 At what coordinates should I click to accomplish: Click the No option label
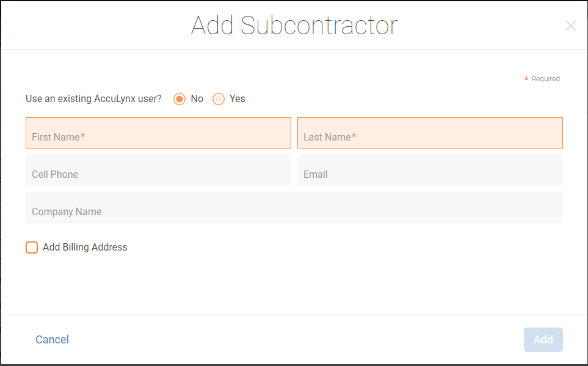[x=197, y=99]
